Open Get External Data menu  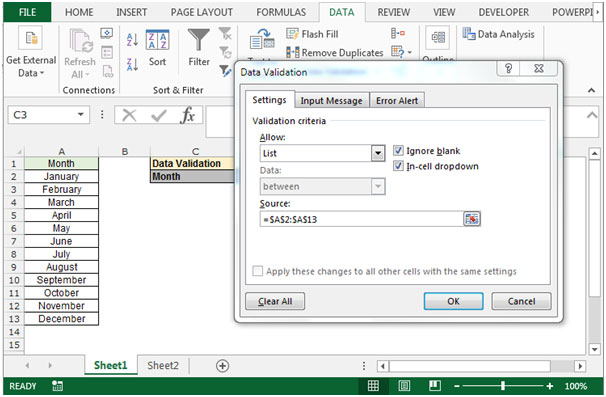coord(31,52)
